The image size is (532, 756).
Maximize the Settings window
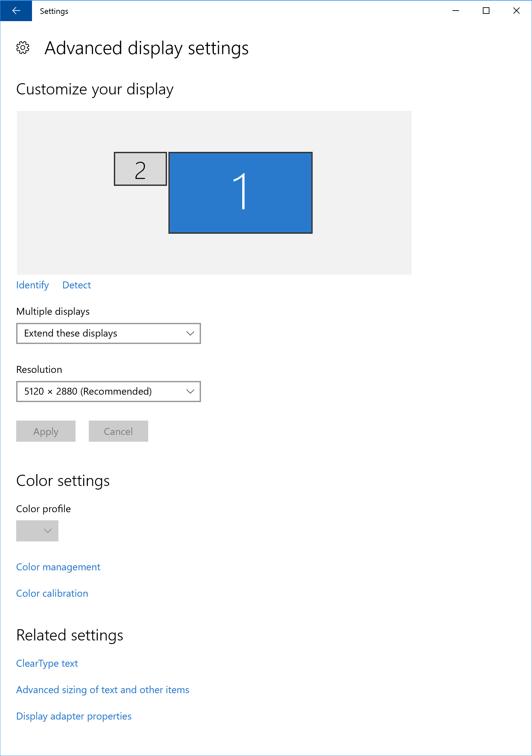pos(486,11)
